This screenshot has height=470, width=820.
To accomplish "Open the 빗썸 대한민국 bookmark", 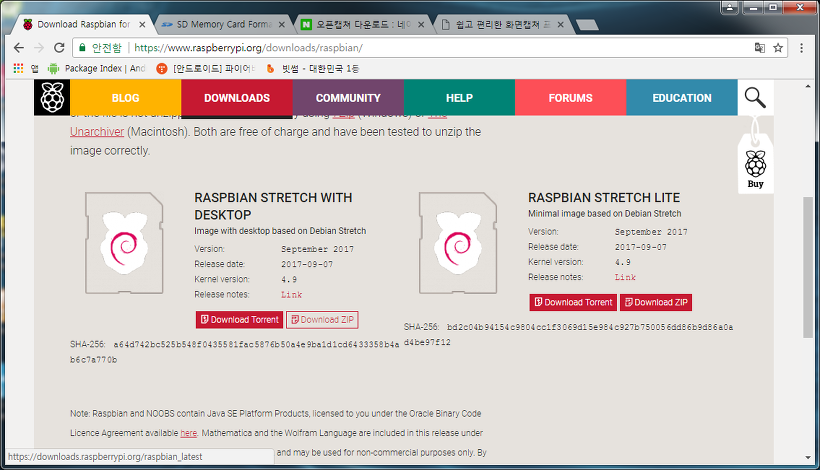I will [312, 68].
